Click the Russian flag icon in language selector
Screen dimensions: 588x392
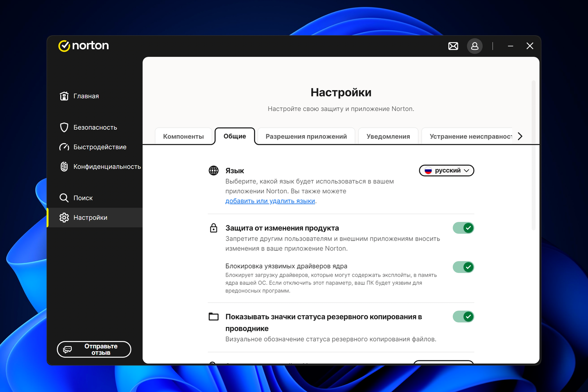(428, 171)
